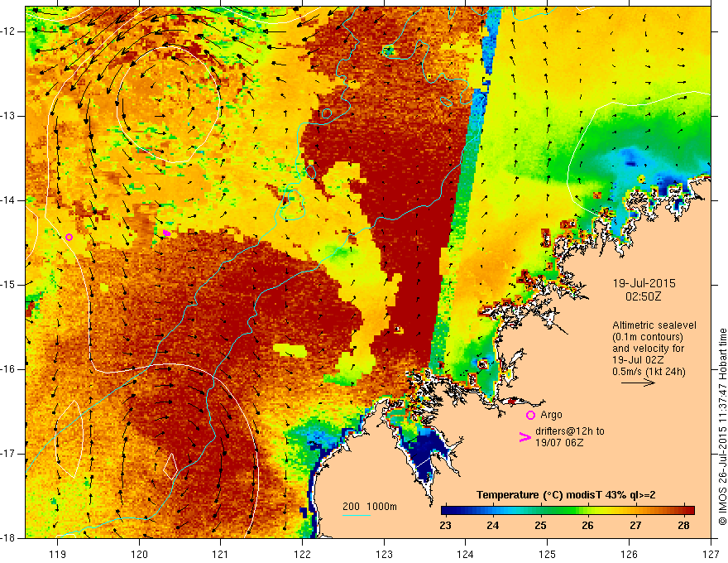Click the '1000m' isobath depth label
Viewport: 728px width, 563px height.
(381, 507)
